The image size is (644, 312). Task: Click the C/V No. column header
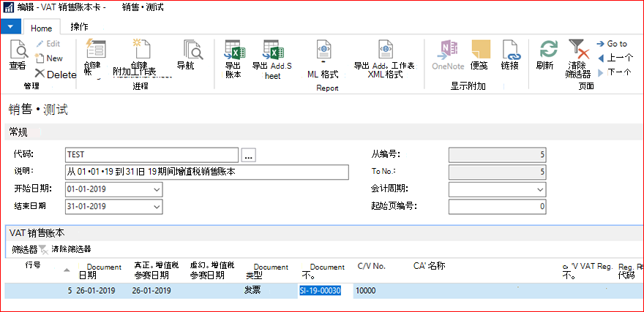(372, 266)
